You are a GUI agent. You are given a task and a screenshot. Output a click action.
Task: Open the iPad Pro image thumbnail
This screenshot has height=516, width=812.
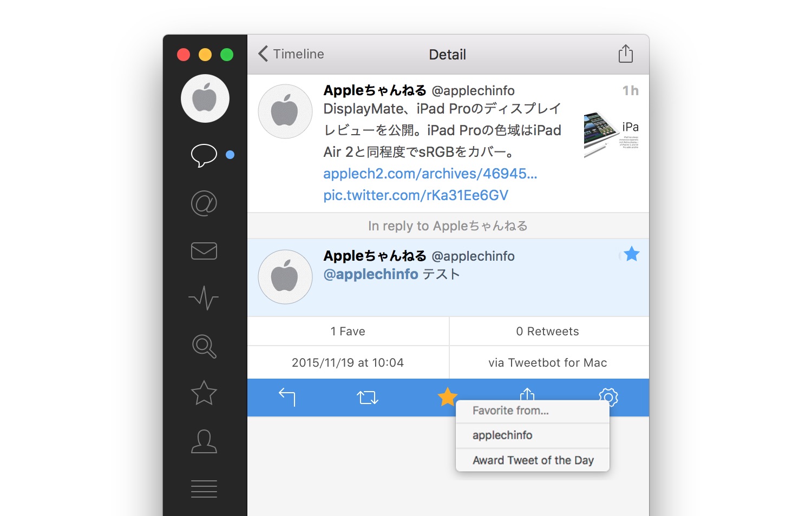tap(611, 135)
